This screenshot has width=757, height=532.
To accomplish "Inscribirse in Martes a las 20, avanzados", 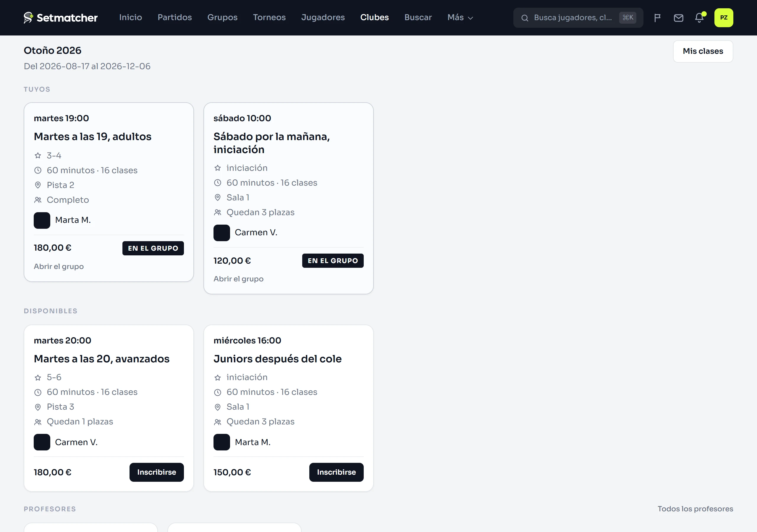I will tap(157, 472).
